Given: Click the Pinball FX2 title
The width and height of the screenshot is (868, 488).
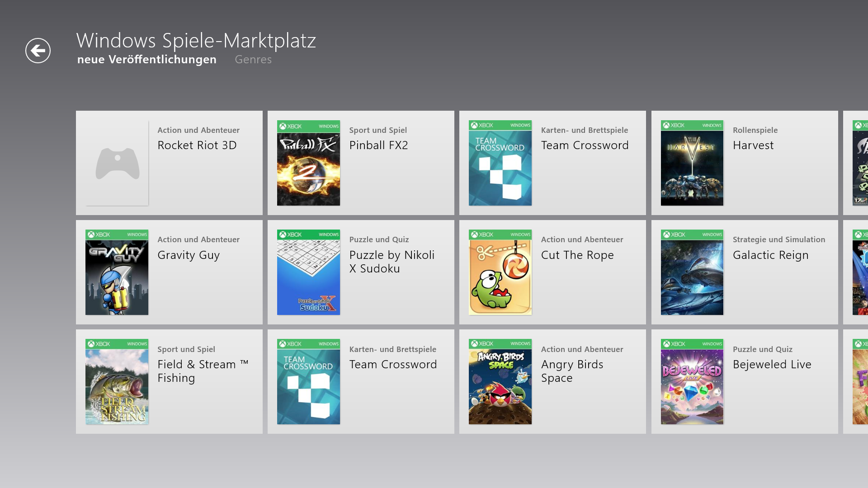Looking at the screenshot, I should click(x=379, y=145).
